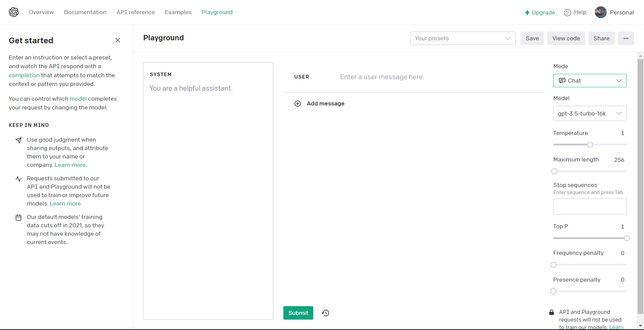The image size is (644, 330).
Task: Click the View code button
Action: click(x=566, y=38)
